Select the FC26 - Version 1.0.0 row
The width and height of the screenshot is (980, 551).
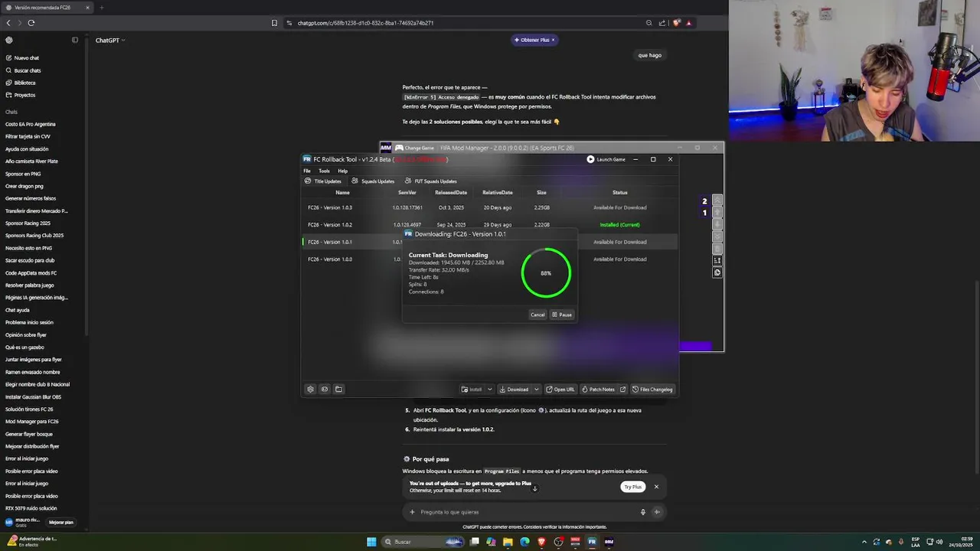tap(490, 259)
